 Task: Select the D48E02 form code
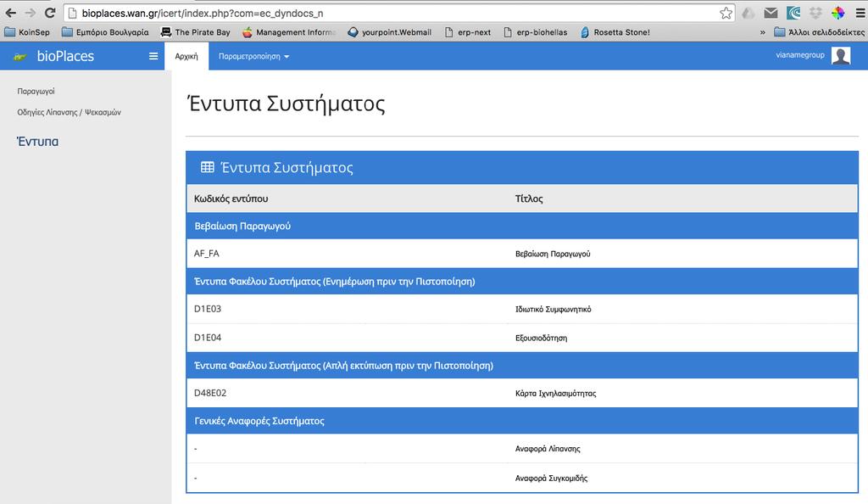pos(210,393)
